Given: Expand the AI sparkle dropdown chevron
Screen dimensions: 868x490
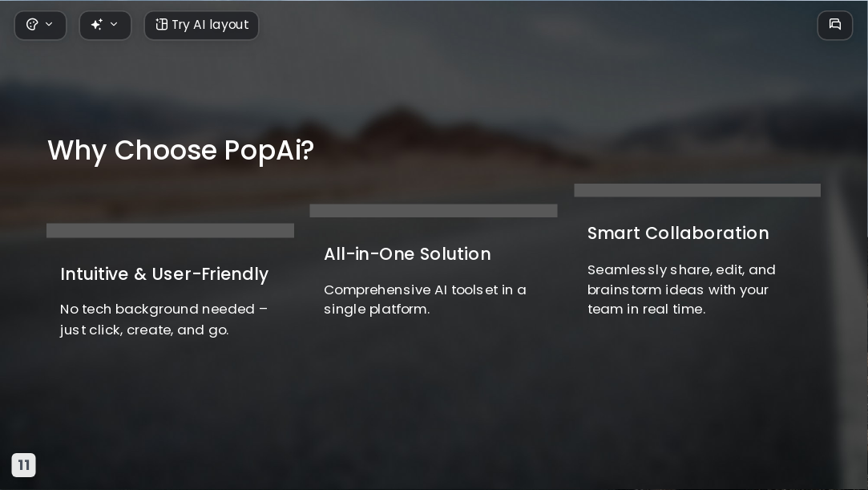Looking at the screenshot, I should tap(114, 24).
